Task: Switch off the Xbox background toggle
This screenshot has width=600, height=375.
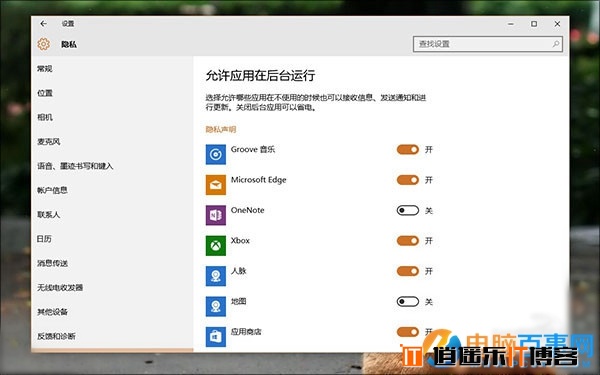Action: [408, 240]
